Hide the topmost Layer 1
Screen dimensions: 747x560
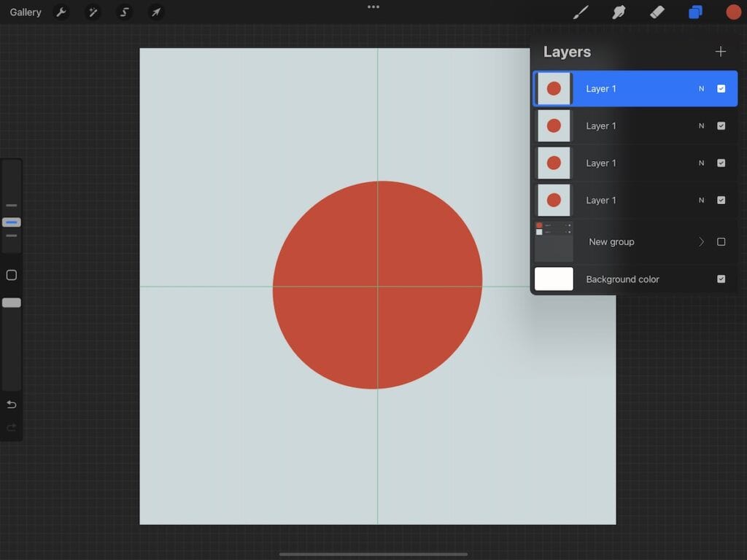click(x=721, y=88)
